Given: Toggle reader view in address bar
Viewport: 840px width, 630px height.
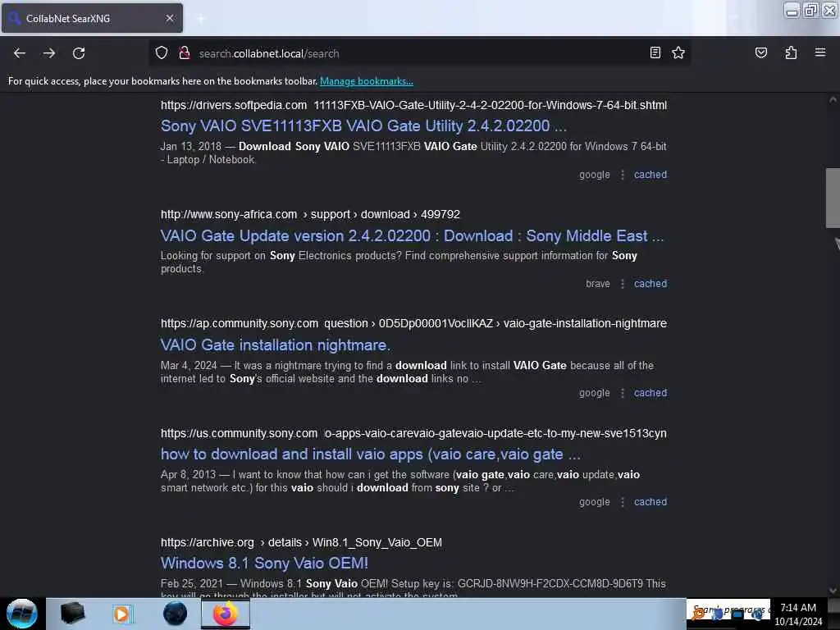Looking at the screenshot, I should [x=655, y=52].
